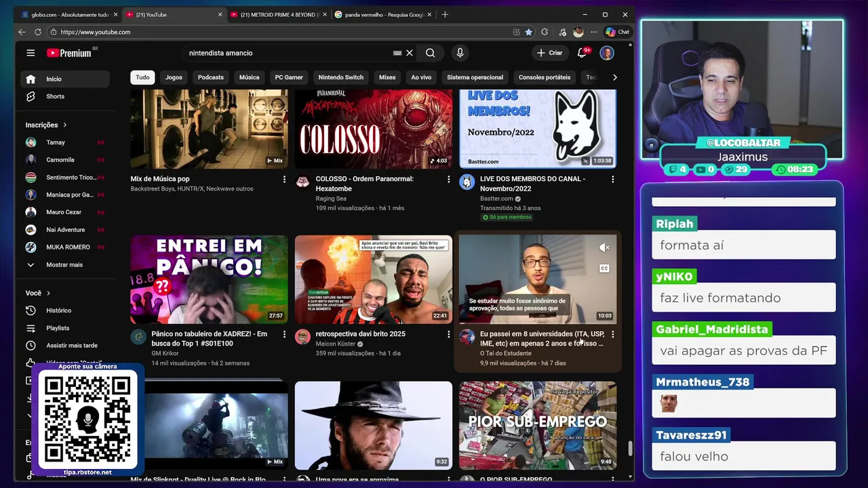Select the Nintendo Switch filter chip

pyautogui.click(x=341, y=77)
